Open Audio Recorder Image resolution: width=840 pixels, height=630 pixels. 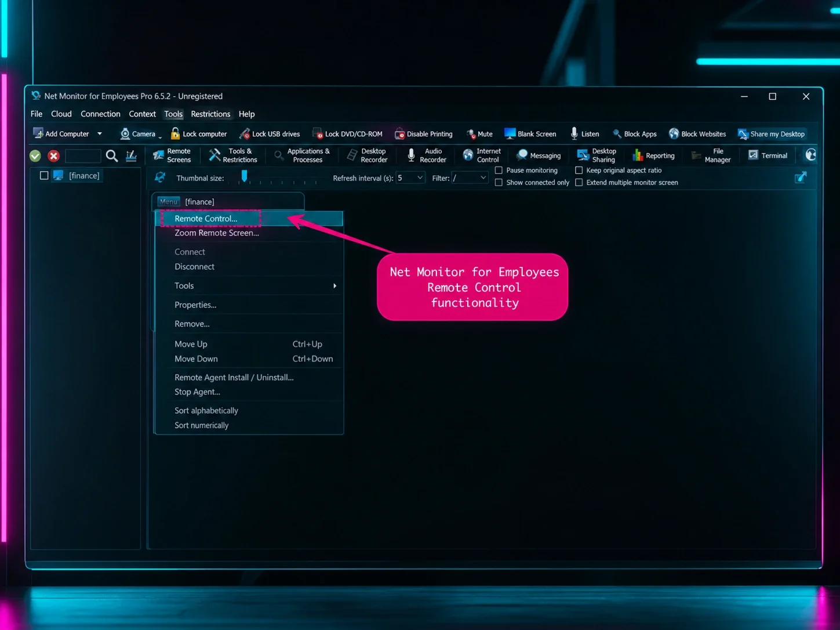tap(427, 155)
